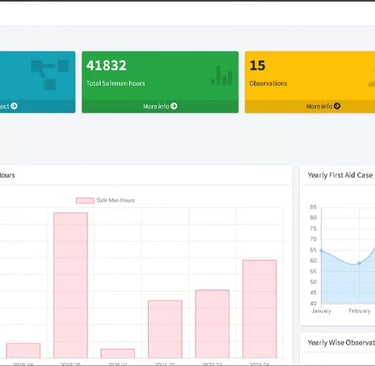This screenshot has width=375, height=366.
Task: Click the February data point on First Aid chart
Action: [x=359, y=263]
